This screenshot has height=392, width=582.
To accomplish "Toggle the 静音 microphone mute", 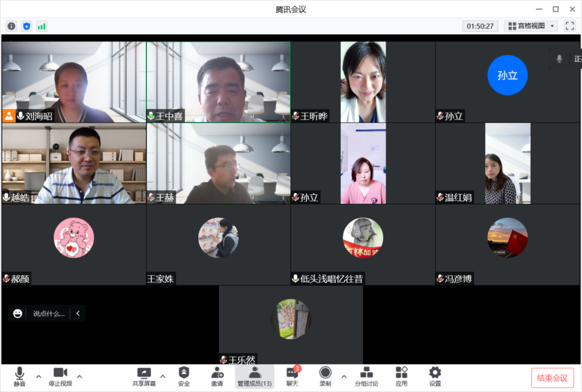I will pyautogui.click(x=19, y=376).
